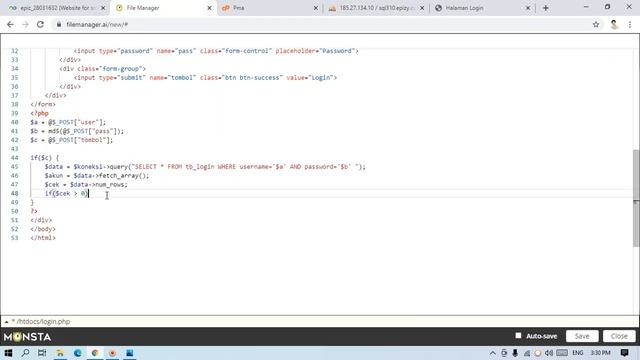Switch to the Pma browser tab
The image size is (640, 360).
pos(239,8)
